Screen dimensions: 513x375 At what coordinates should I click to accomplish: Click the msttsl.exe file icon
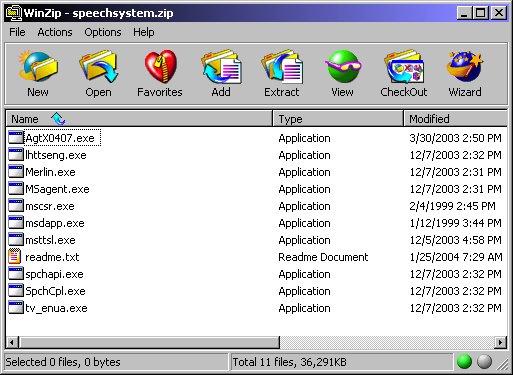(16, 240)
